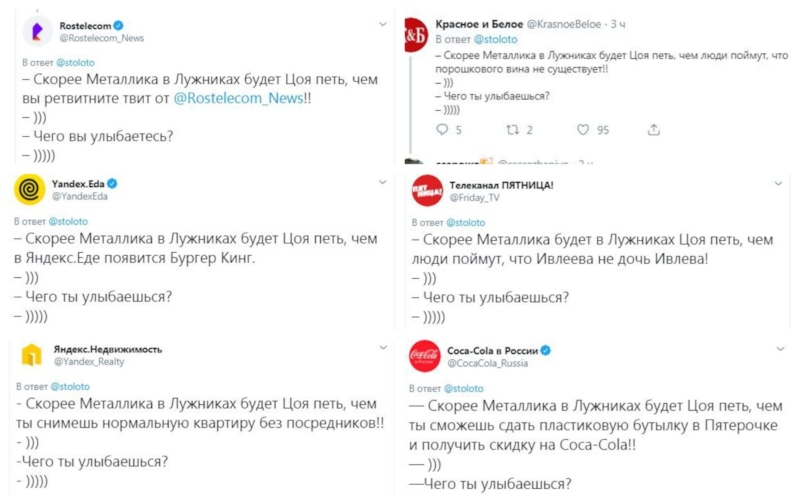This screenshot has height=504, width=800.
Task: Open the Yandex.Eda tweet dropdown arrow
Action: coord(382,182)
